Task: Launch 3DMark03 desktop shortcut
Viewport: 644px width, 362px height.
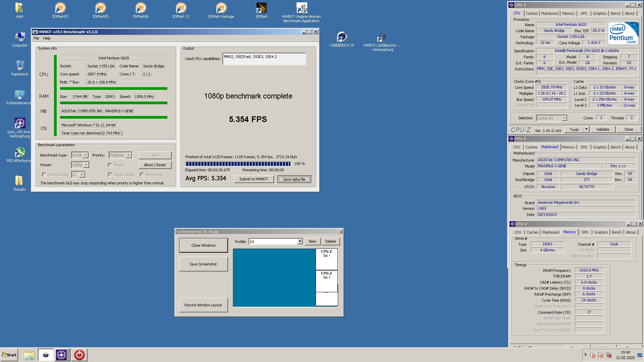Action: pyautogui.click(x=60, y=10)
